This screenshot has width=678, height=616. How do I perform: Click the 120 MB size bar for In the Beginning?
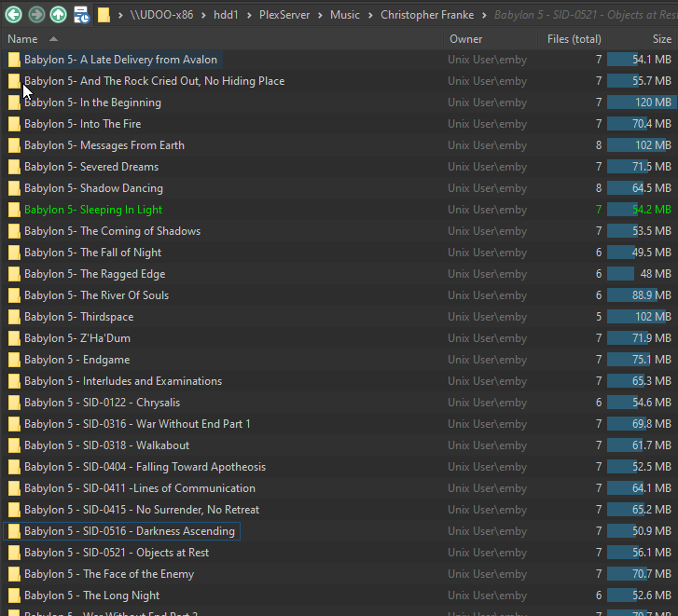[x=642, y=103]
